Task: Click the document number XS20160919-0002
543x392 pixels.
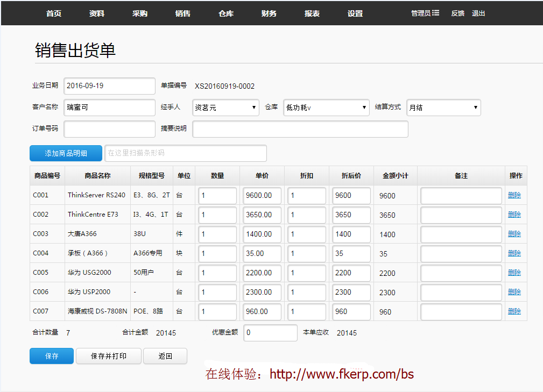Action: pyautogui.click(x=224, y=86)
